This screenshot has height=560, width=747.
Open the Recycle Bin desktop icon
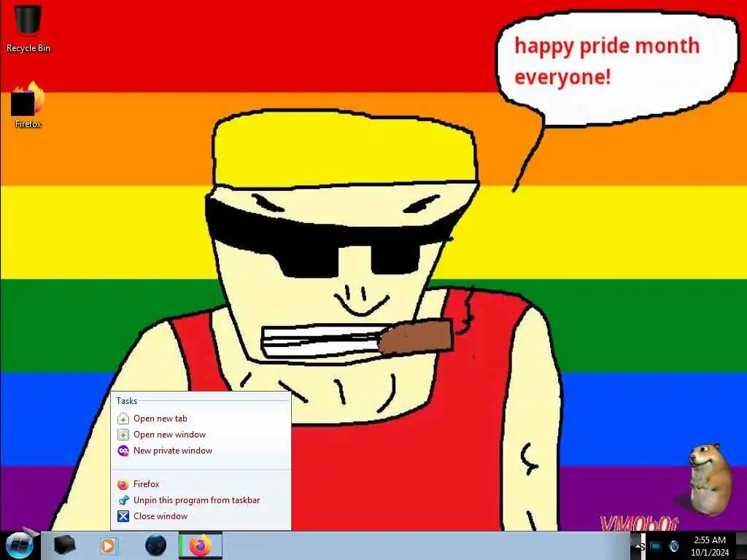coord(28,28)
